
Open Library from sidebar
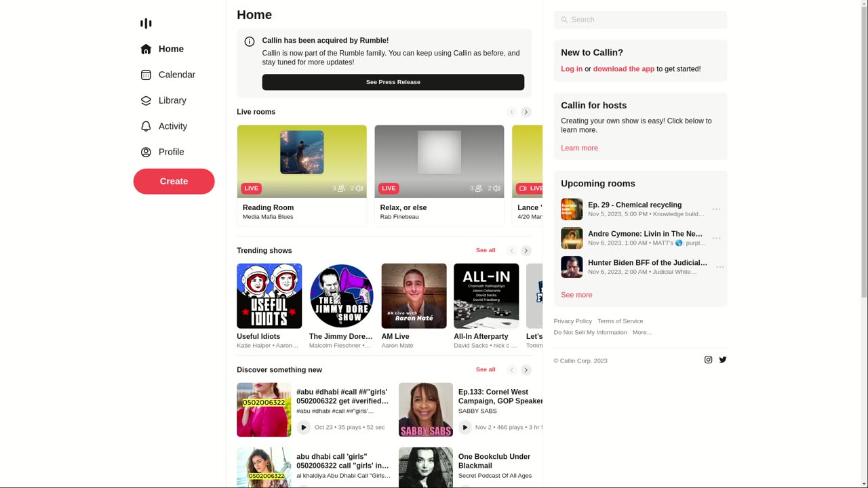(x=174, y=100)
